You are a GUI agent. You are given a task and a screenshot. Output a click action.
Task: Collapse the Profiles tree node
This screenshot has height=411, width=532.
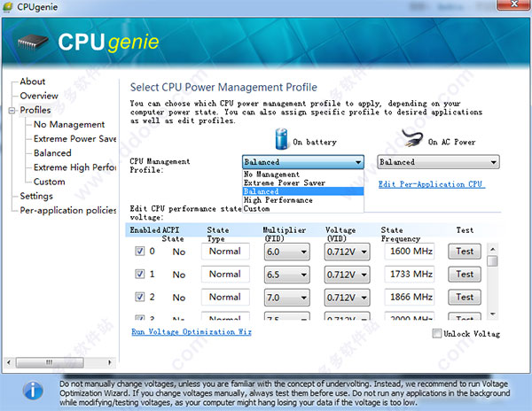(12, 111)
